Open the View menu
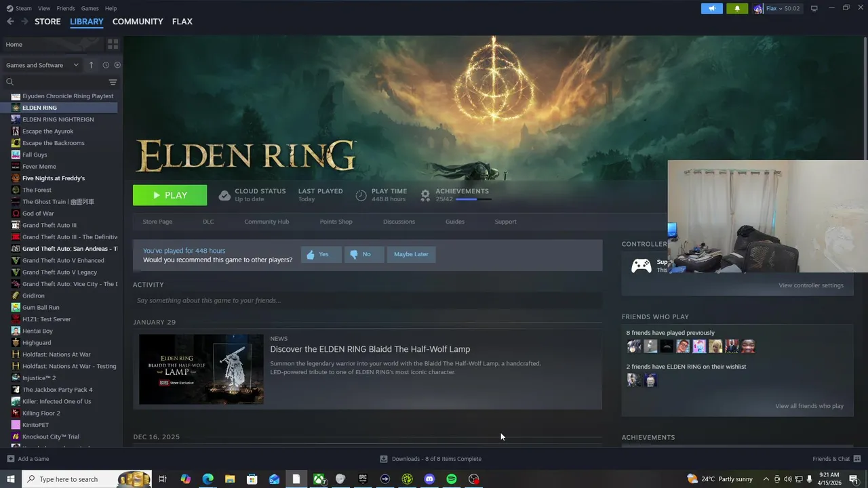Viewport: 868px width, 488px height. [x=44, y=8]
